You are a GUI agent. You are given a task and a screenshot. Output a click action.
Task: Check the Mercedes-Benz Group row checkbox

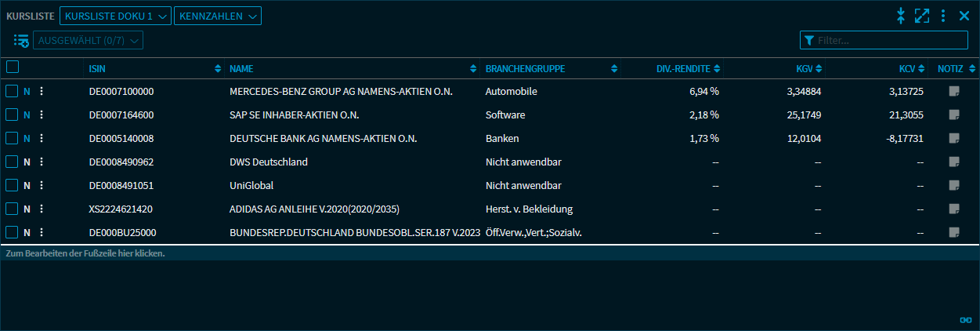12,92
